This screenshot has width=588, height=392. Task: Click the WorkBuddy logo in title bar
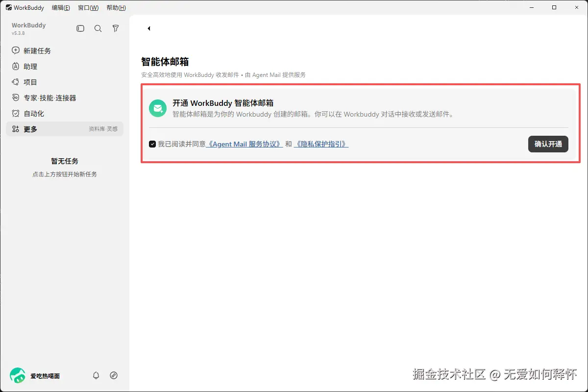[9, 8]
